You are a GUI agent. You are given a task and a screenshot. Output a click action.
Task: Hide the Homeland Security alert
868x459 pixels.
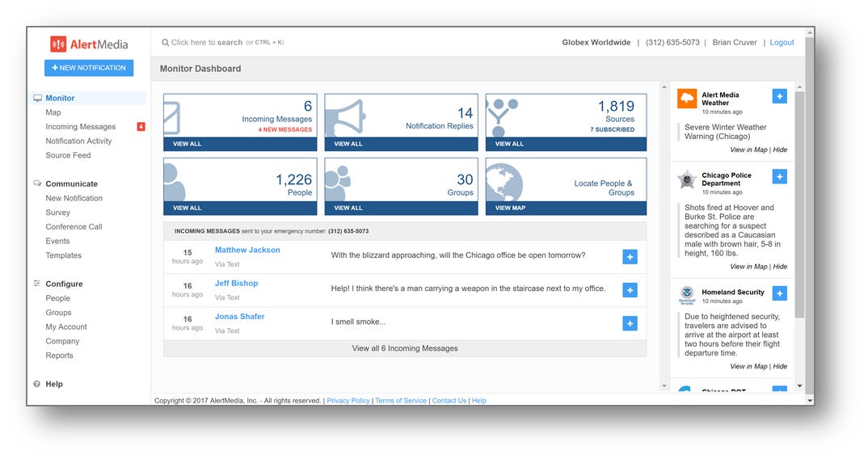pyautogui.click(x=780, y=367)
